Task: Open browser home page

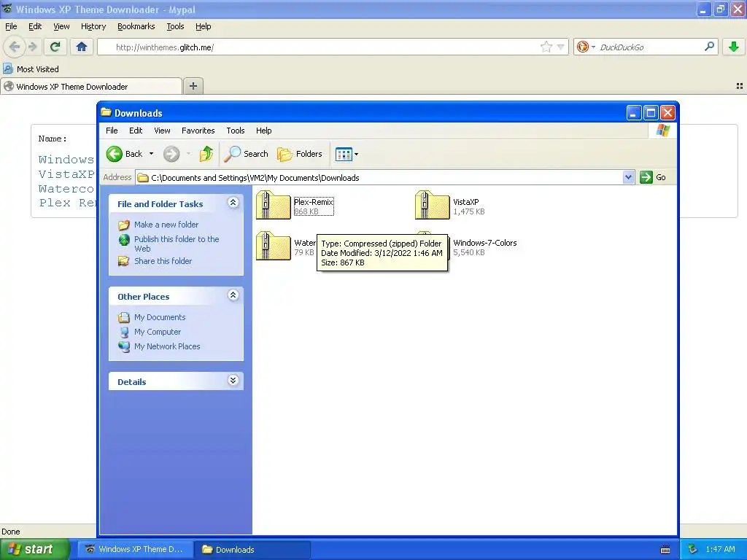Action: 82,47
